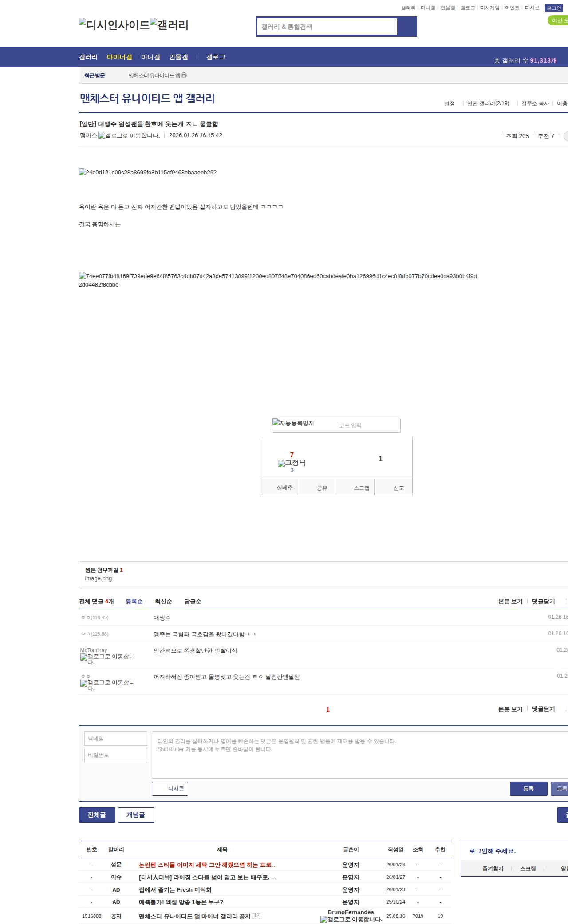
Task: Click the 맨체스터 유나이티드 앱 갤러리 heading
Action: [147, 98]
